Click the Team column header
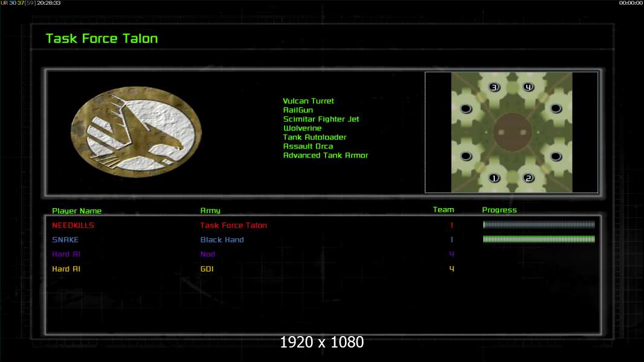 [443, 209]
